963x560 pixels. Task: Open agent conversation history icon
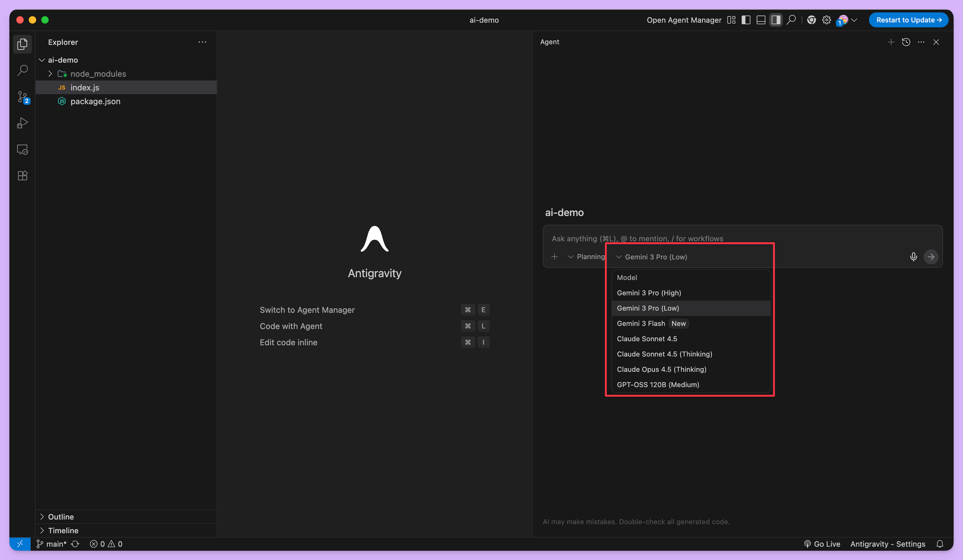tap(906, 42)
